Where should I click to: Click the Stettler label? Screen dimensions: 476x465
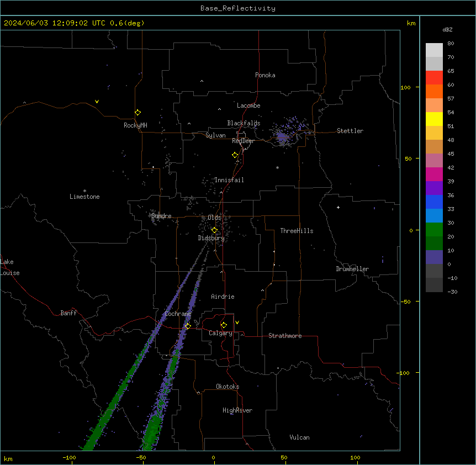pos(350,131)
